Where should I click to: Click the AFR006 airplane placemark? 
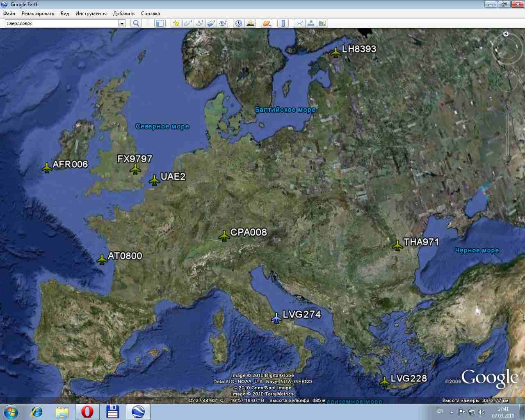point(47,167)
